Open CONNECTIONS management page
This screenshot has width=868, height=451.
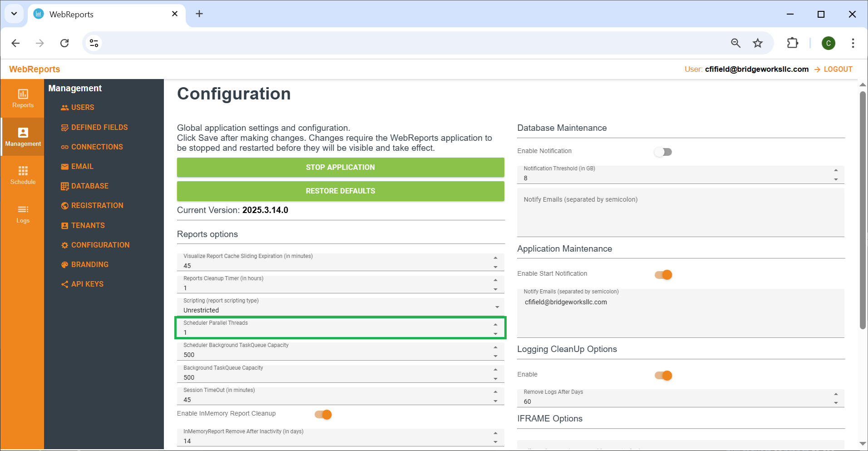97,147
